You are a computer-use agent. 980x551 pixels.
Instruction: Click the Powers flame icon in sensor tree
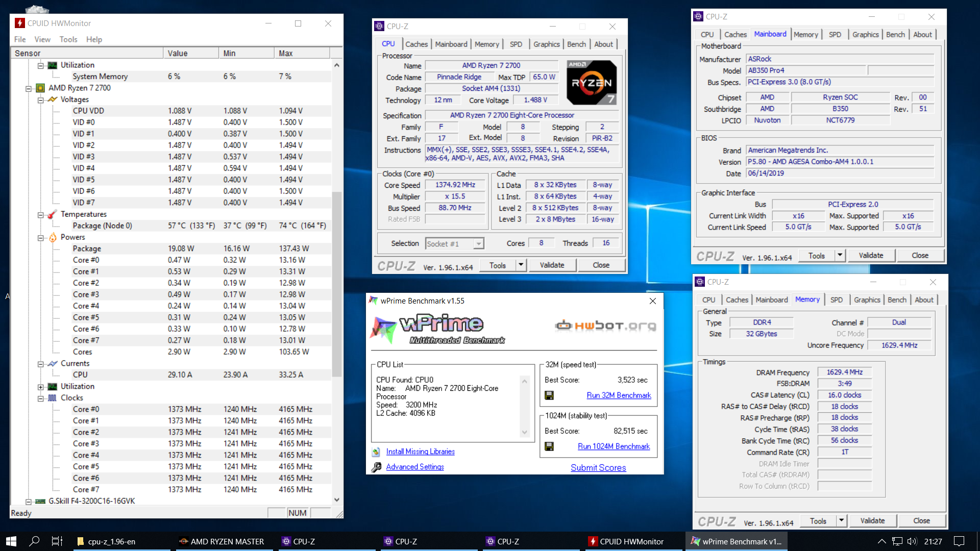point(53,237)
